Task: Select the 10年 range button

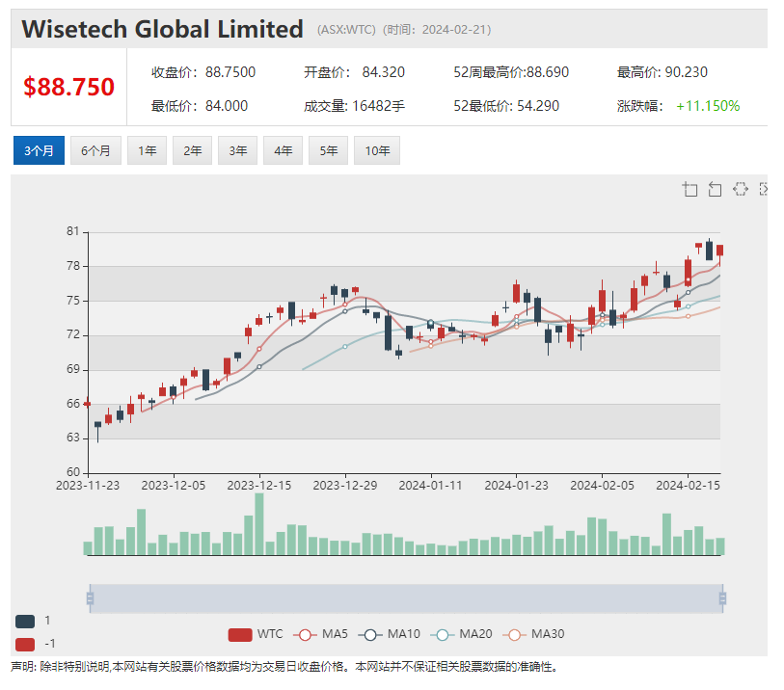Action: (x=376, y=150)
